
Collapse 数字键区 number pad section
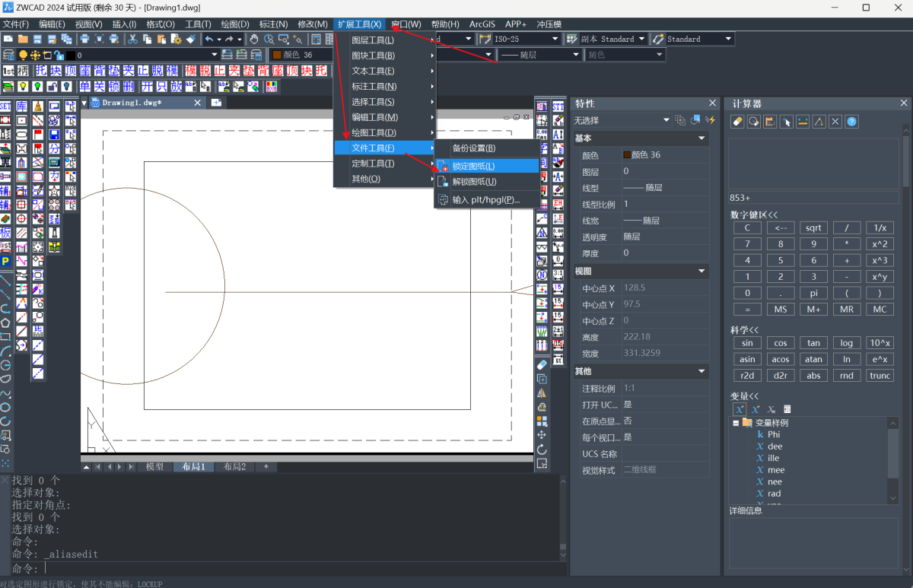(x=754, y=215)
